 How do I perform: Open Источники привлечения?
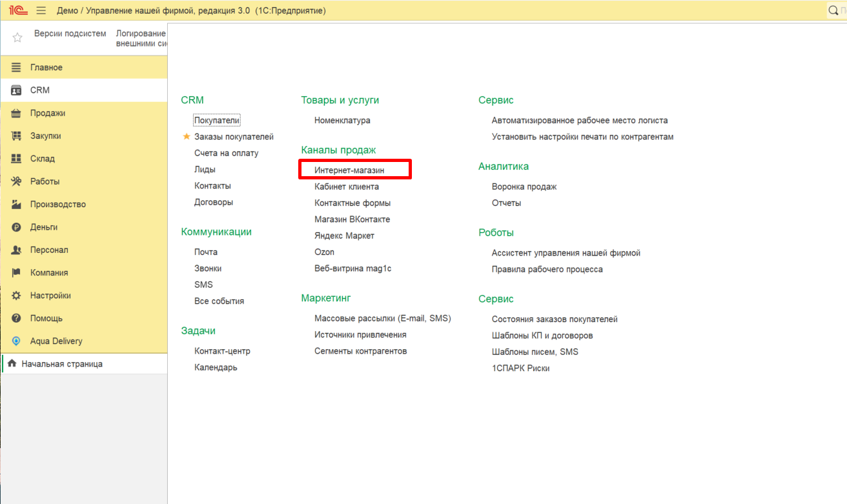coord(360,335)
